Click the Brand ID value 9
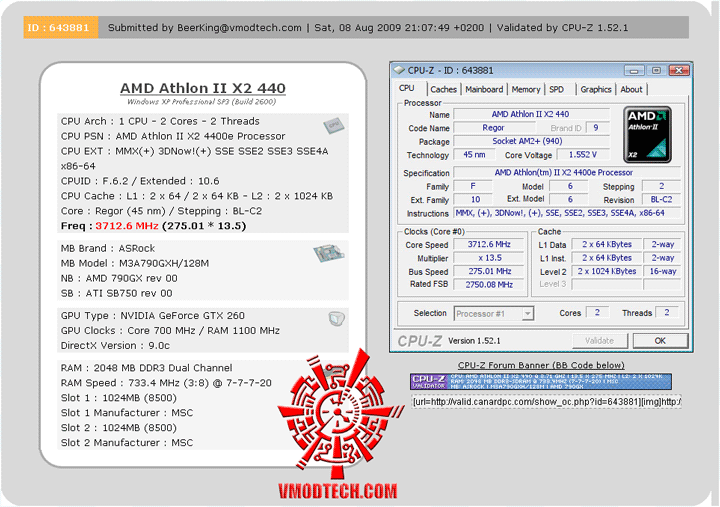 pos(596,128)
